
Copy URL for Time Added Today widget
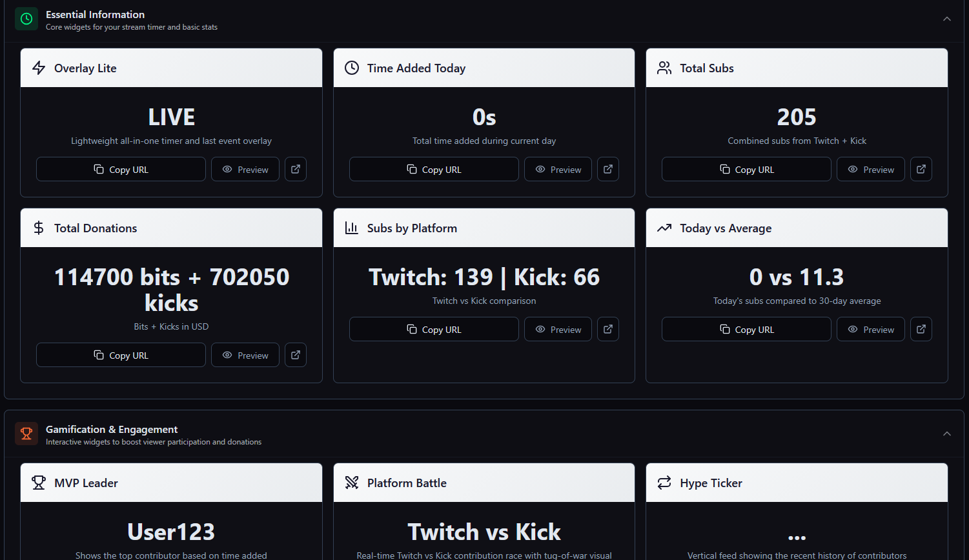(x=433, y=169)
